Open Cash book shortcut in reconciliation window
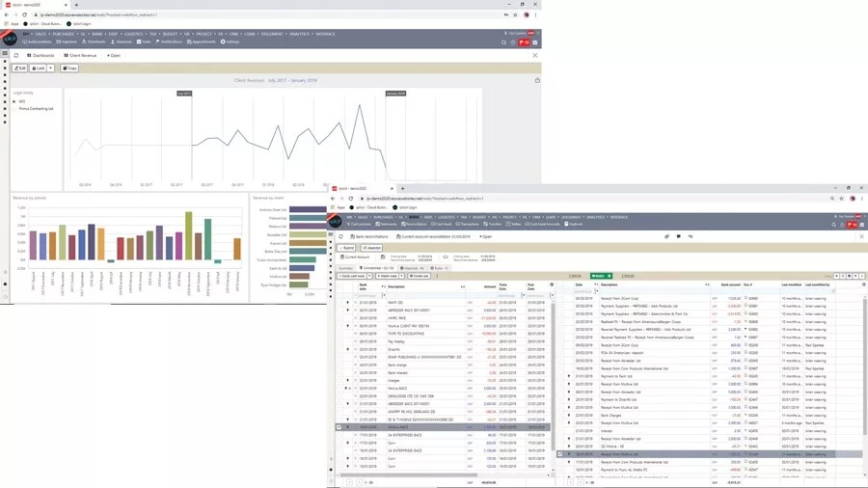 tap(441, 224)
